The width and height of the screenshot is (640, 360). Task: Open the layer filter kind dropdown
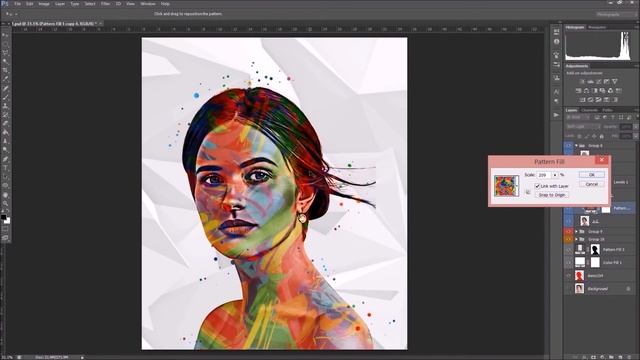[x=577, y=117]
